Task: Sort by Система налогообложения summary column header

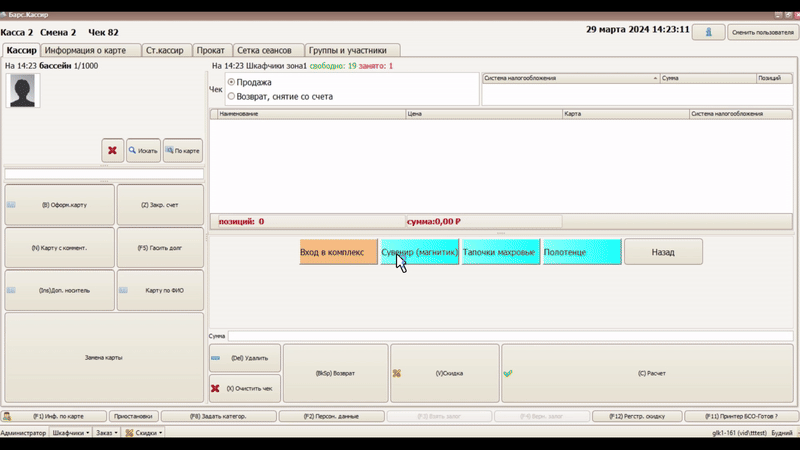Action: coord(571,78)
